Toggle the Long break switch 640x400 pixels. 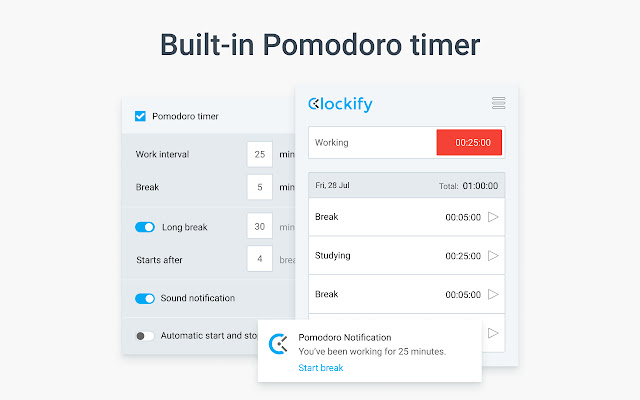145,227
